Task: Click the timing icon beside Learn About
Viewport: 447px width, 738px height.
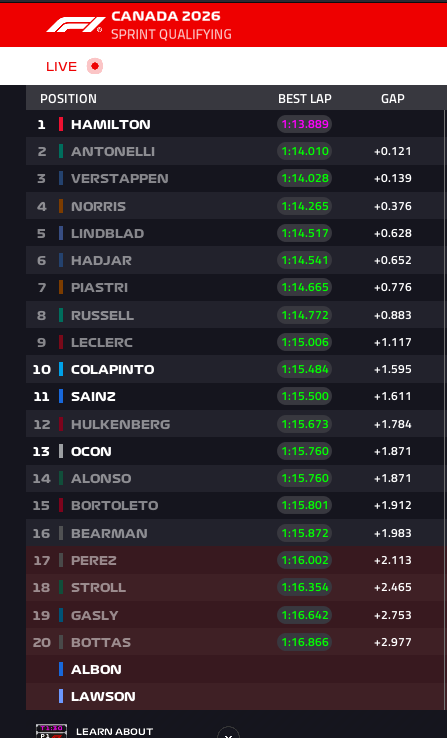Action: pyautogui.click(x=51, y=731)
